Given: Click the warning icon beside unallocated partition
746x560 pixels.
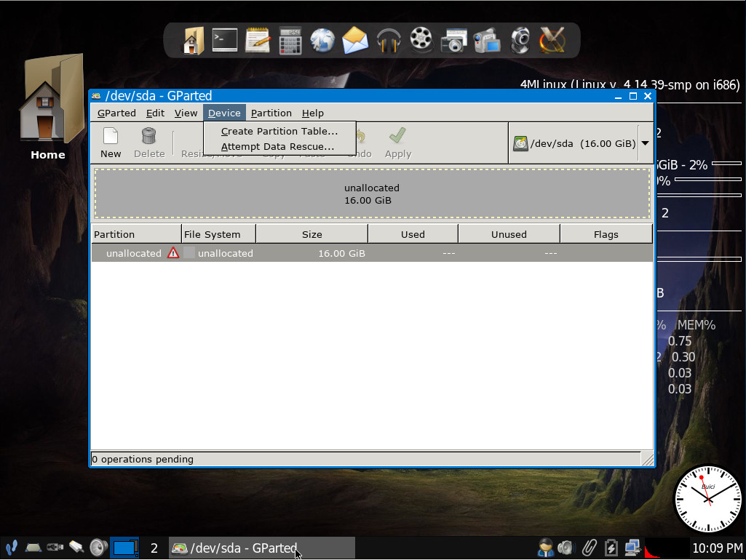Looking at the screenshot, I should click(173, 253).
